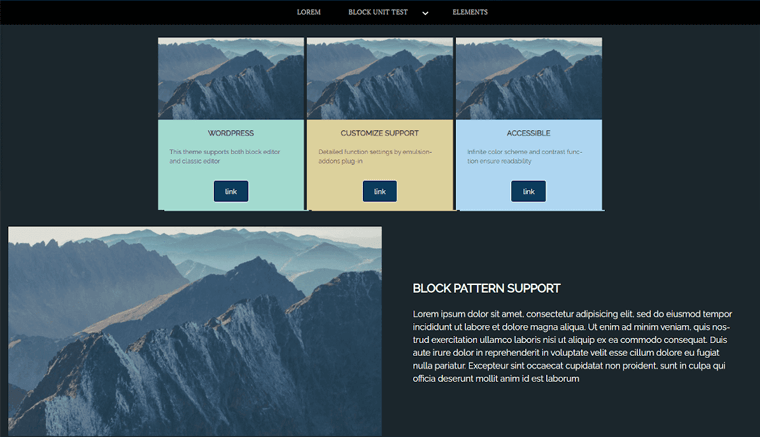Click the 'Detailed function settings' description text
760x437 pixels.
pos(375,156)
